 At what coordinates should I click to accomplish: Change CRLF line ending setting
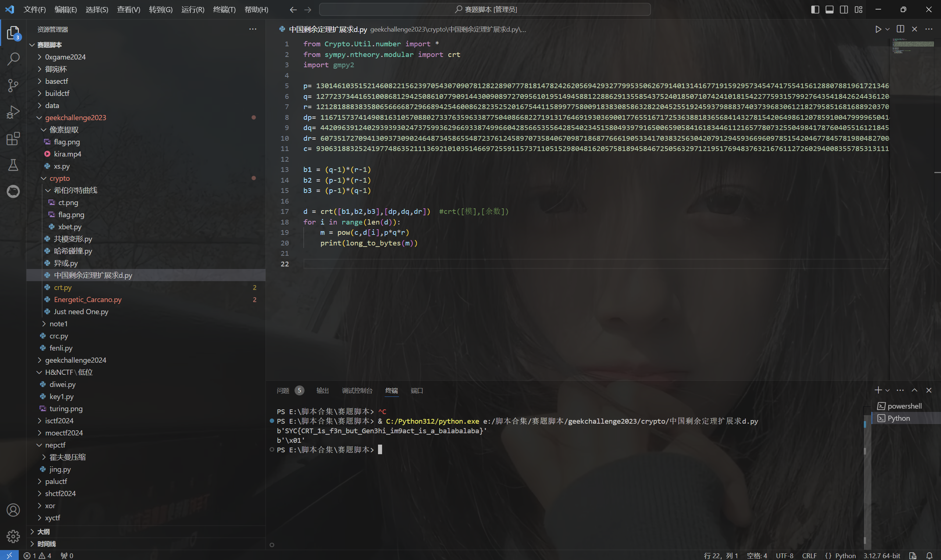point(809,556)
